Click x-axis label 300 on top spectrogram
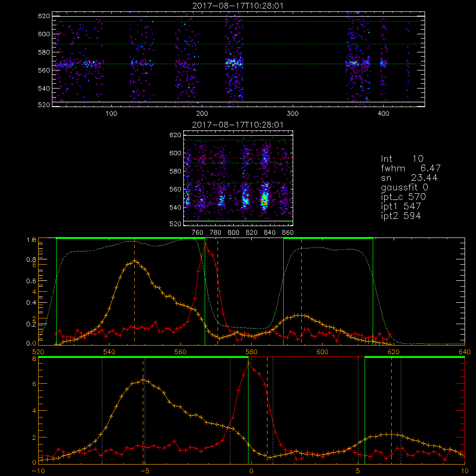 [x=293, y=114]
